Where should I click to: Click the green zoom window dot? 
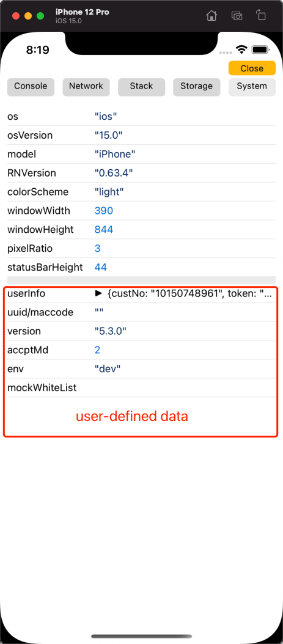[40, 16]
